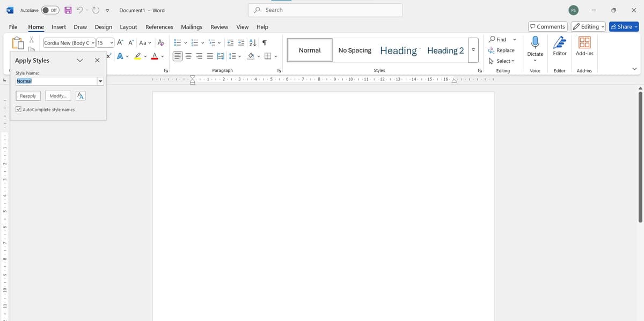Screen dimensions: 644x321
Task: Apply the numbering list icon
Action: [x=195, y=42]
